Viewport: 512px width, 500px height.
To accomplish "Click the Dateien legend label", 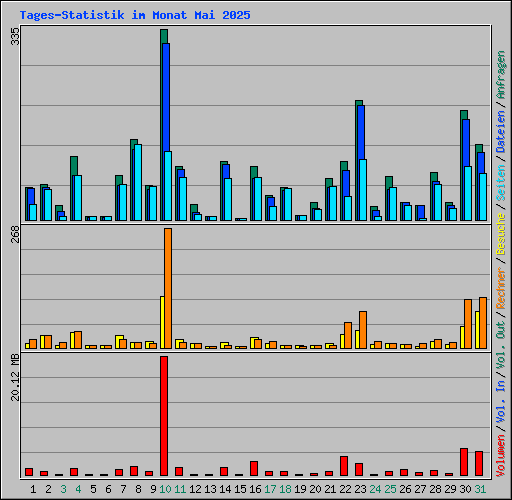I will [x=501, y=132].
